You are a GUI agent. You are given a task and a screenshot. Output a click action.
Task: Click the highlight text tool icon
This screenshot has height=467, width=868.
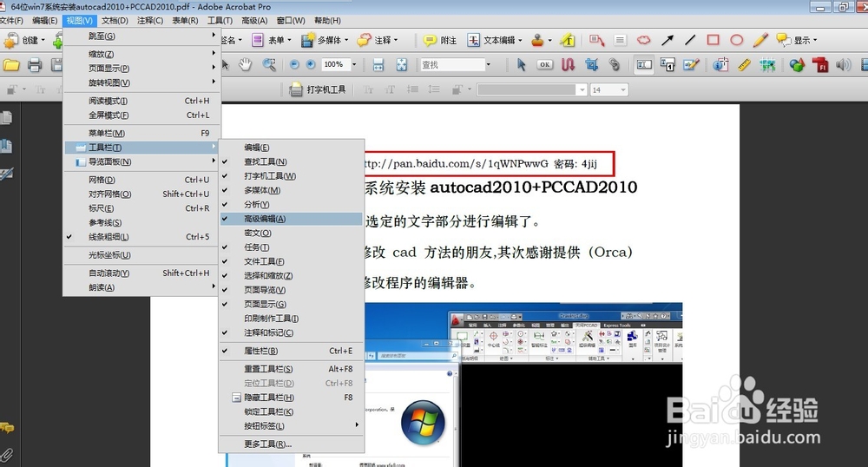coord(568,40)
